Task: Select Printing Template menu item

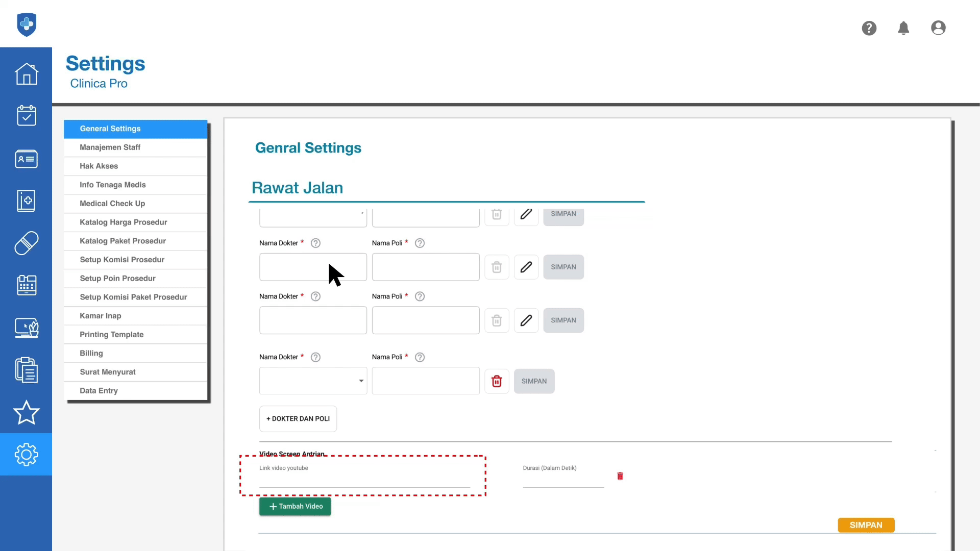Action: 111,335
